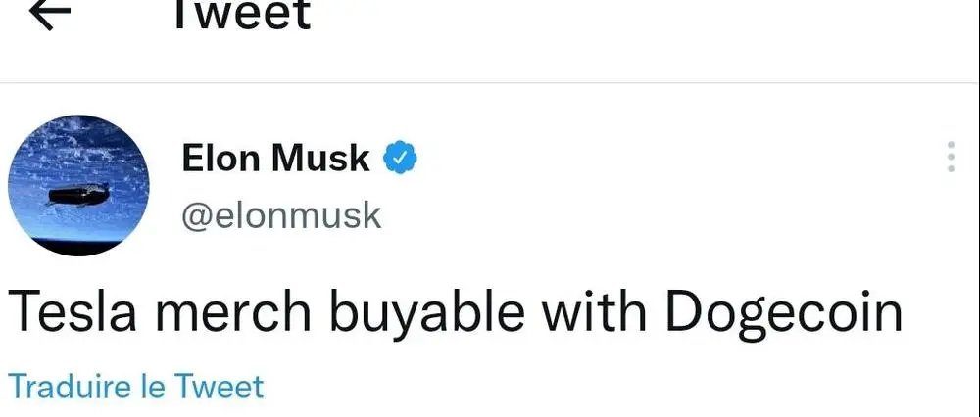Tap the spacecraft inside the avatar image
This screenshot has width=980, height=417.
click(x=78, y=195)
